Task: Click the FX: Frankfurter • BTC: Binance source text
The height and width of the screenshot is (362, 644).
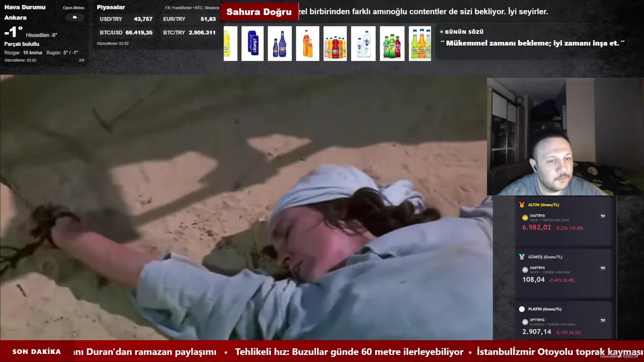Action: click(192, 8)
